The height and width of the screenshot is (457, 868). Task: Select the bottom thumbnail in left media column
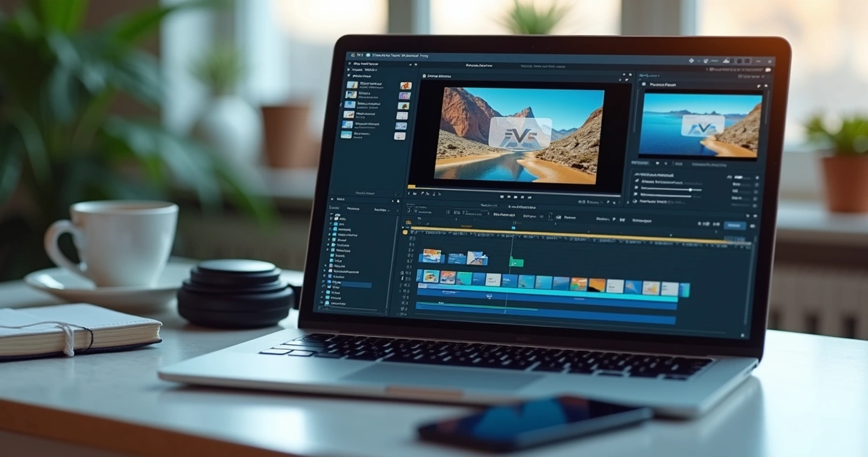point(346,134)
